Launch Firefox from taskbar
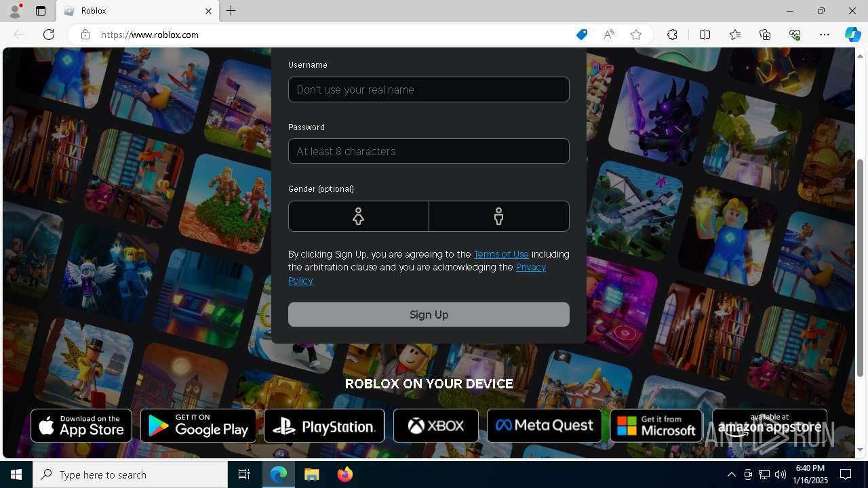868x488 pixels. coord(344,474)
